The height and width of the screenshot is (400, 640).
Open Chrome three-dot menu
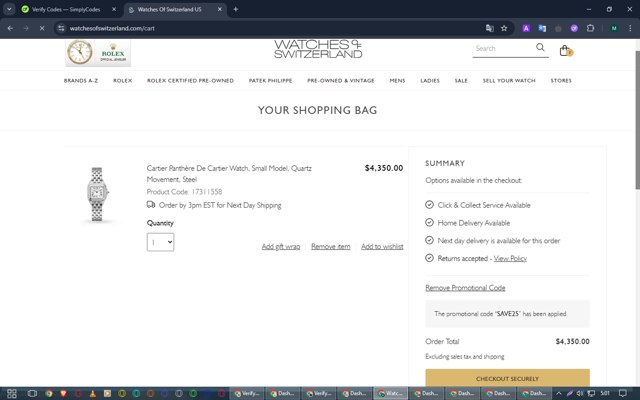(630, 28)
